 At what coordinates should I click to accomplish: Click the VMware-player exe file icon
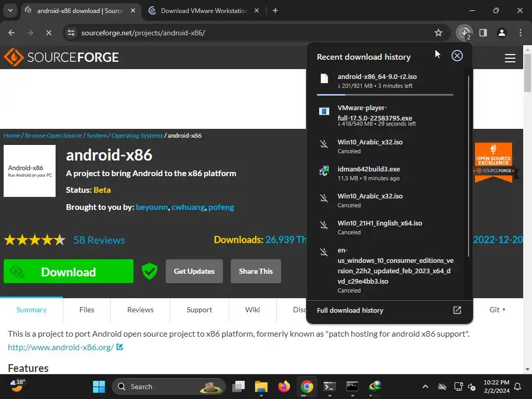click(x=324, y=111)
